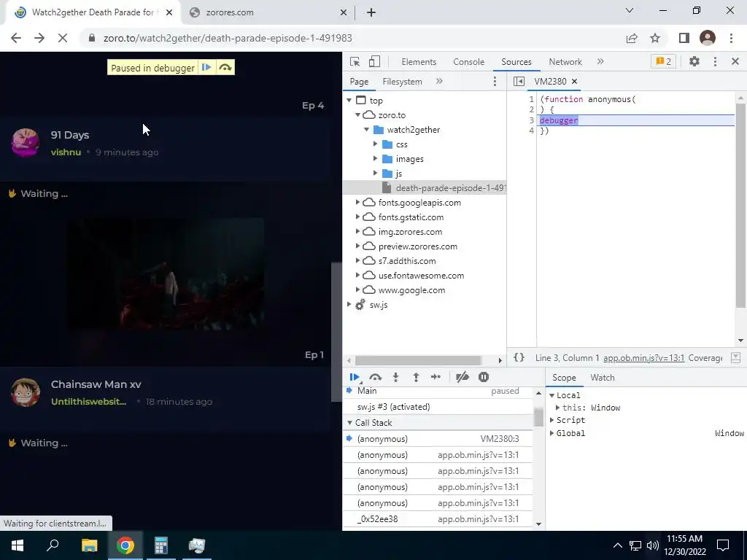
Task: Stop loading the page
Action: [63, 38]
